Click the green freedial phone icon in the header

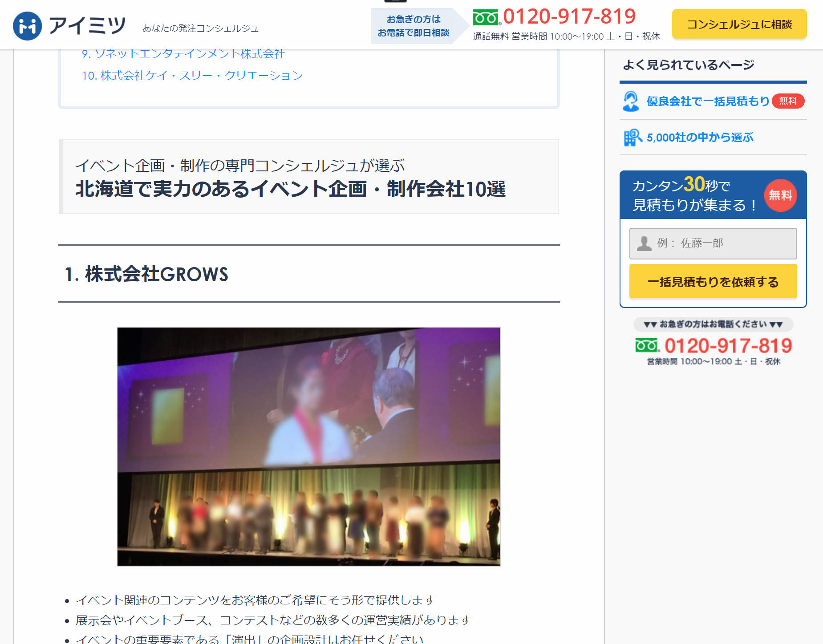[x=486, y=18]
